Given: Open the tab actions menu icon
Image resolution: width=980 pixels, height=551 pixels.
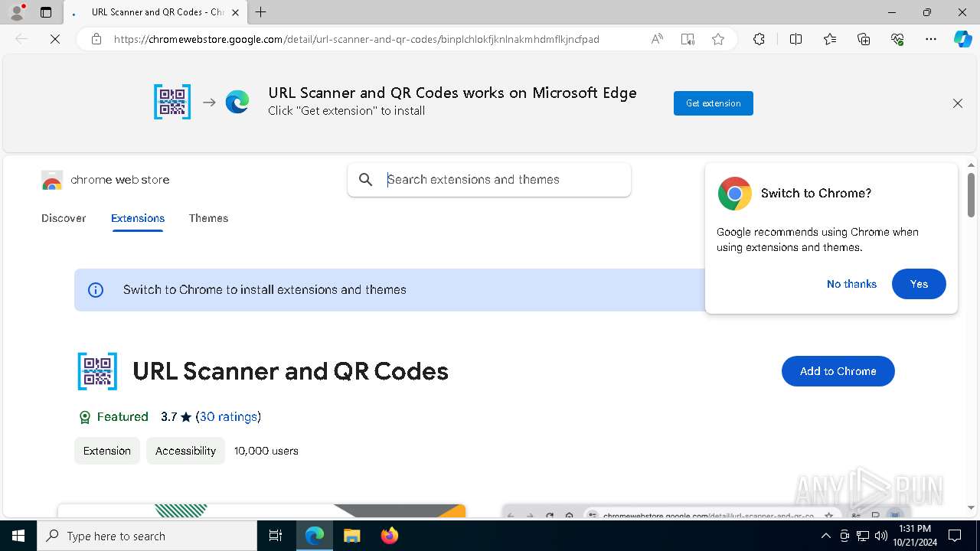Looking at the screenshot, I should point(46,12).
